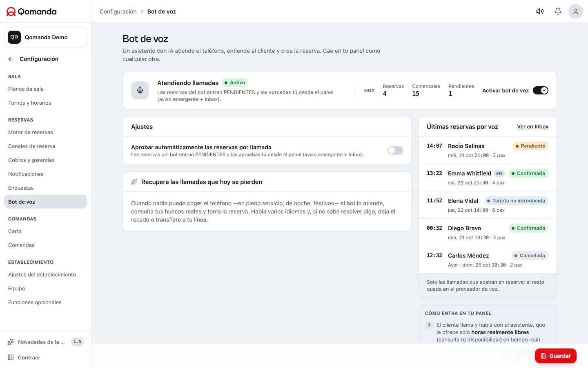Image resolution: width=588 pixels, height=368 pixels.
Task: Go back via the Configuración arrow
Action: click(x=11, y=59)
